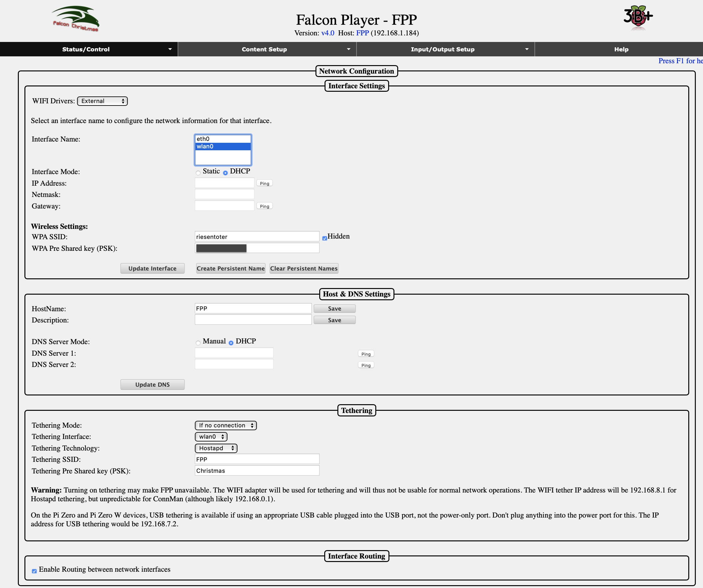The image size is (703, 588).
Task: Click the Raspberry Pi 3B+ logo
Action: pos(638,18)
